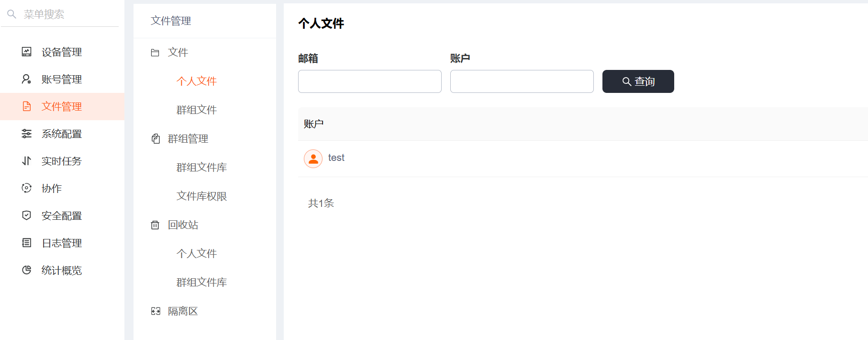
Task: Click the log management list icon
Action: tap(27, 243)
